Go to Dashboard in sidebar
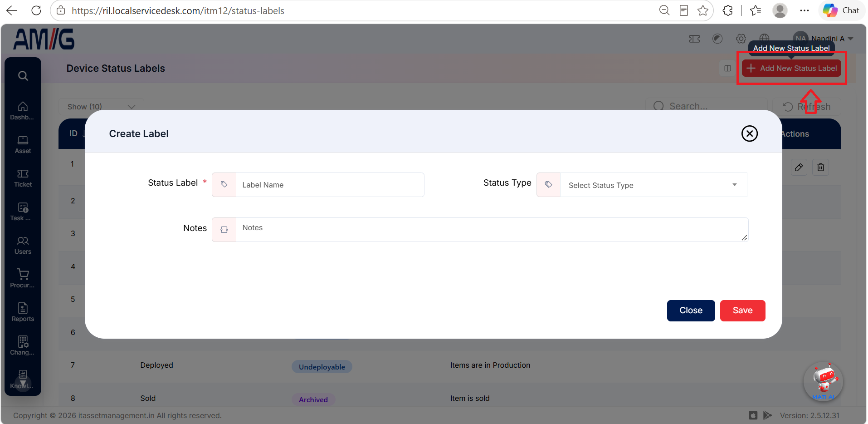 (23, 111)
